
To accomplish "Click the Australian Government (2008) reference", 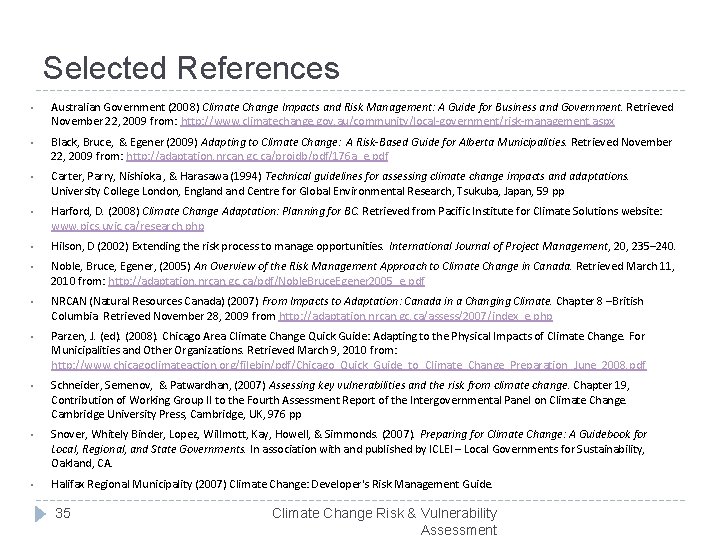I will 362,114.
